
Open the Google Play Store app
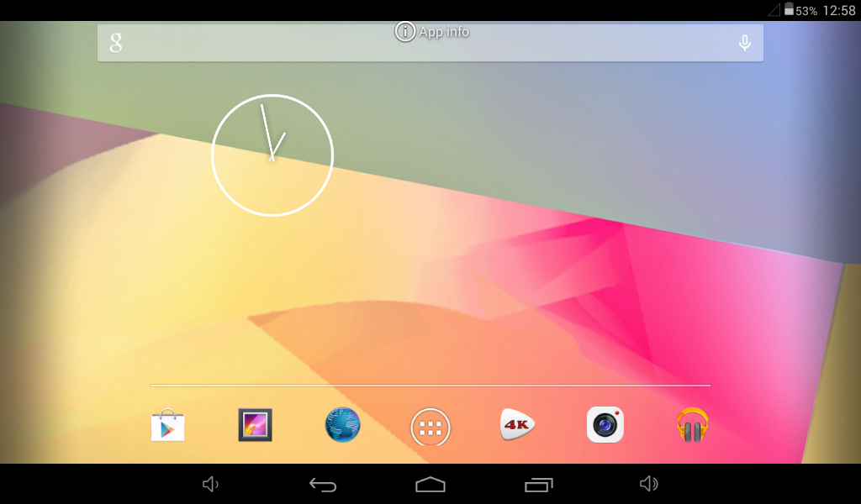click(x=167, y=426)
